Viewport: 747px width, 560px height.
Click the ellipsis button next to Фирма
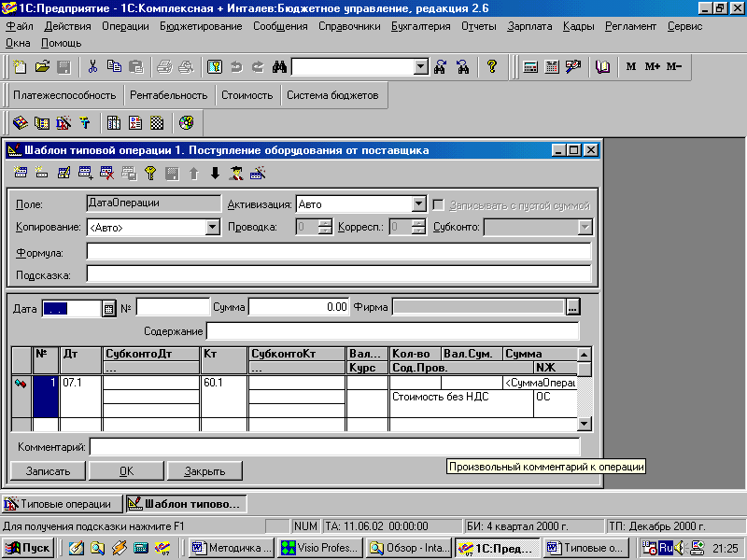[x=572, y=308]
